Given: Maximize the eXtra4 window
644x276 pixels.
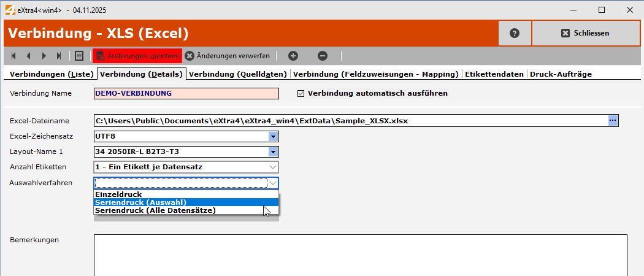Looking at the screenshot, I should point(602,10).
